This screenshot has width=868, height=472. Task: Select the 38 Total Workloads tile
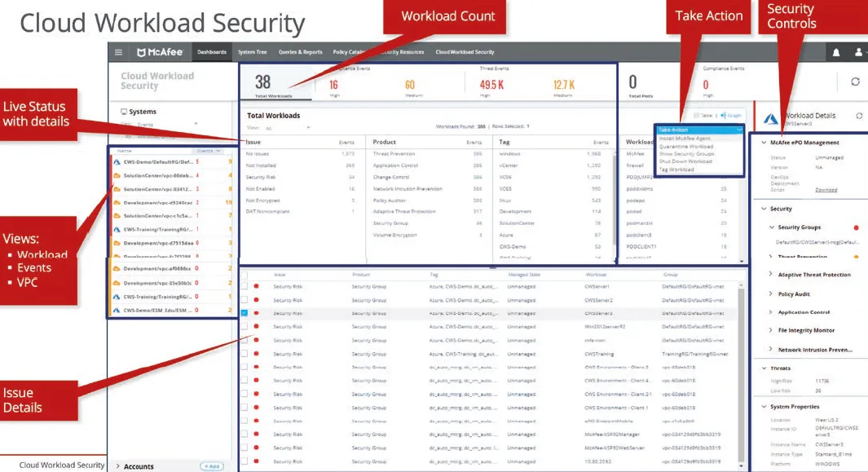coord(275,82)
